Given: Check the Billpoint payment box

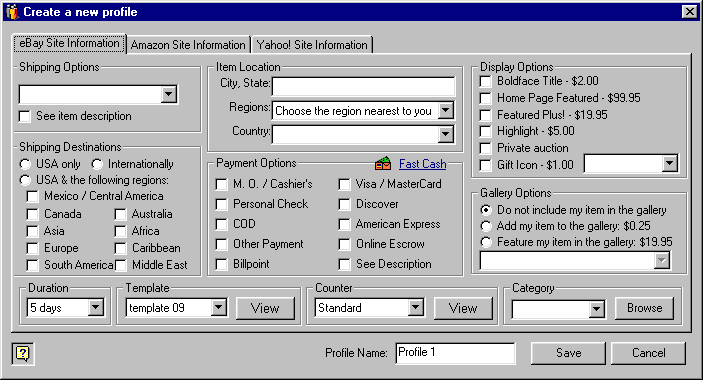Looking at the screenshot, I should click(x=221, y=264).
